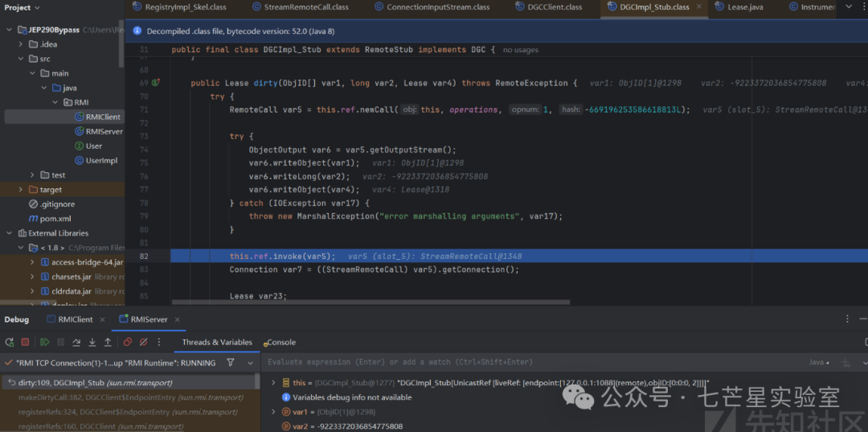
Task: Open Debug tool window options menu
Action: 847,319
